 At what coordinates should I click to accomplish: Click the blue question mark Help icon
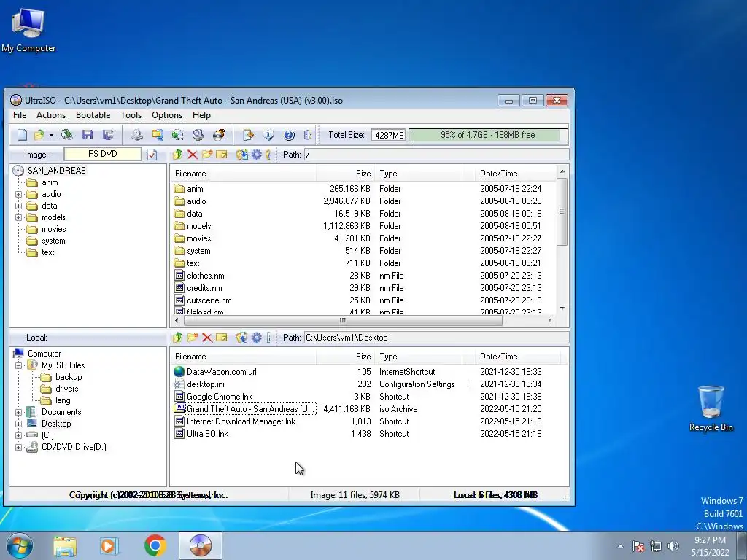tap(289, 135)
